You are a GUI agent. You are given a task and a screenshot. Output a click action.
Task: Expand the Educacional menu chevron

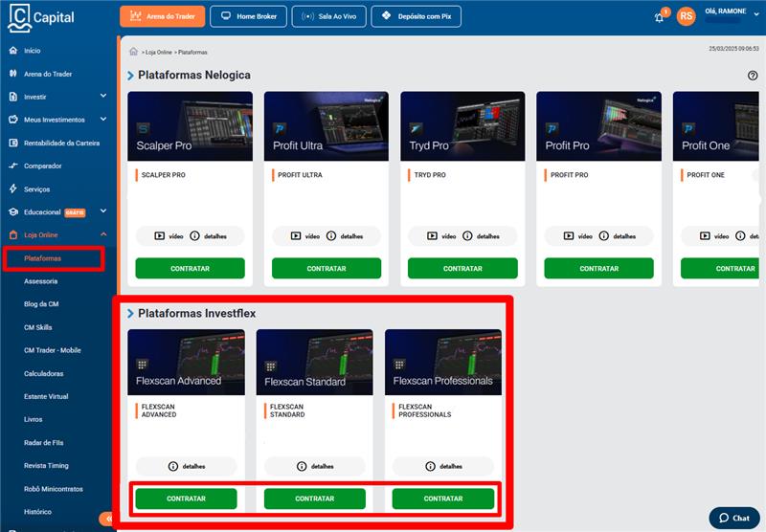(x=103, y=211)
